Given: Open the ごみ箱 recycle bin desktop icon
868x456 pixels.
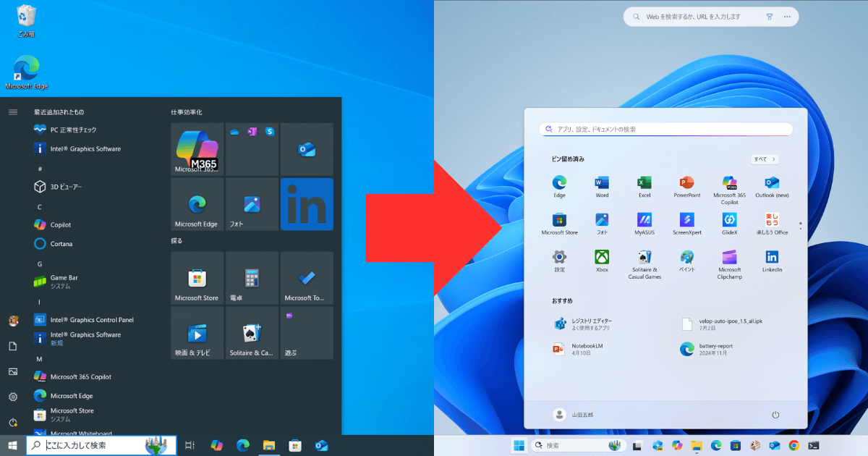Looking at the screenshot, I should coord(26,20).
